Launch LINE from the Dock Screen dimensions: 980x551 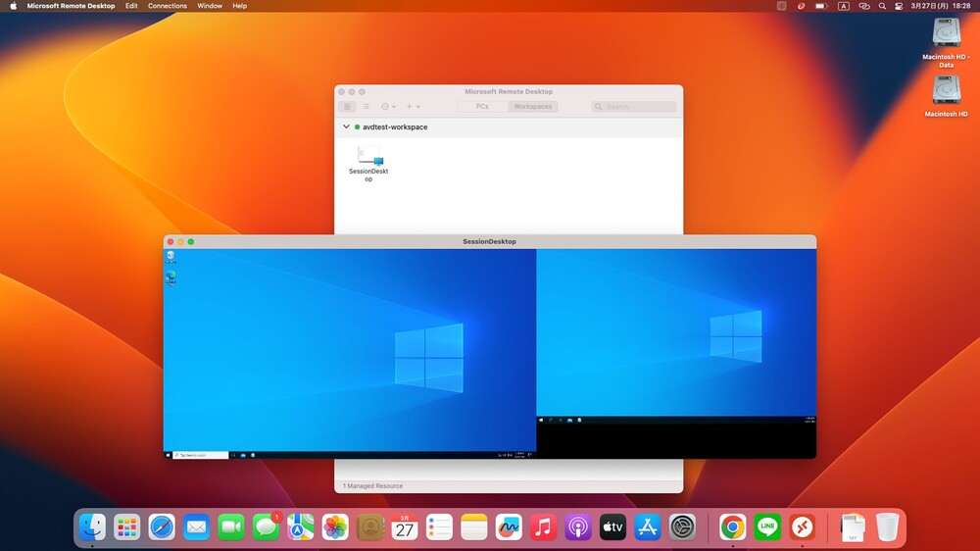[x=767, y=527]
